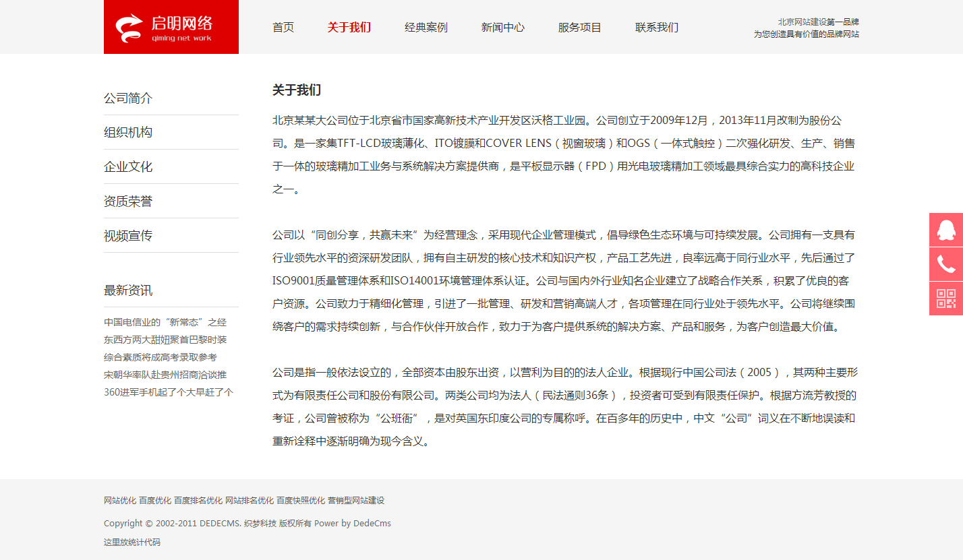Open 联系我们 page
The image size is (963, 560).
pyautogui.click(x=656, y=28)
